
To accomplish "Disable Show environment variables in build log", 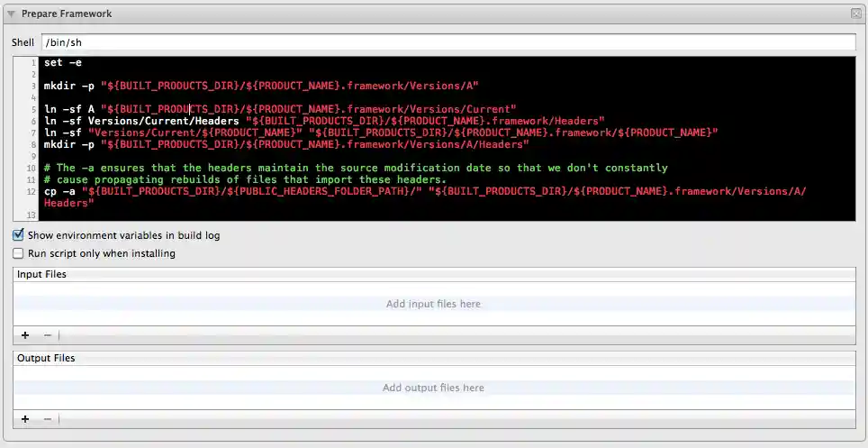I will point(18,235).
